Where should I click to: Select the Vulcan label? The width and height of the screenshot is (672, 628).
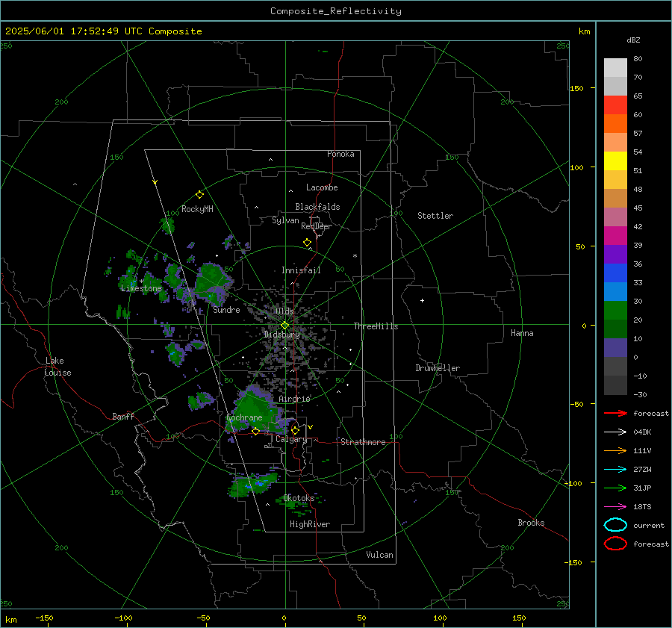pos(380,555)
